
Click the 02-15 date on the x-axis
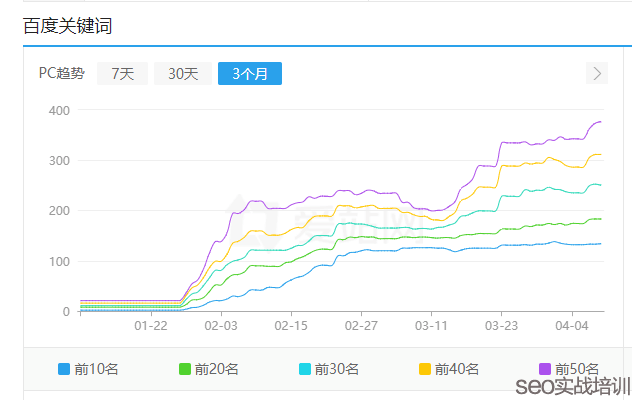click(x=291, y=326)
